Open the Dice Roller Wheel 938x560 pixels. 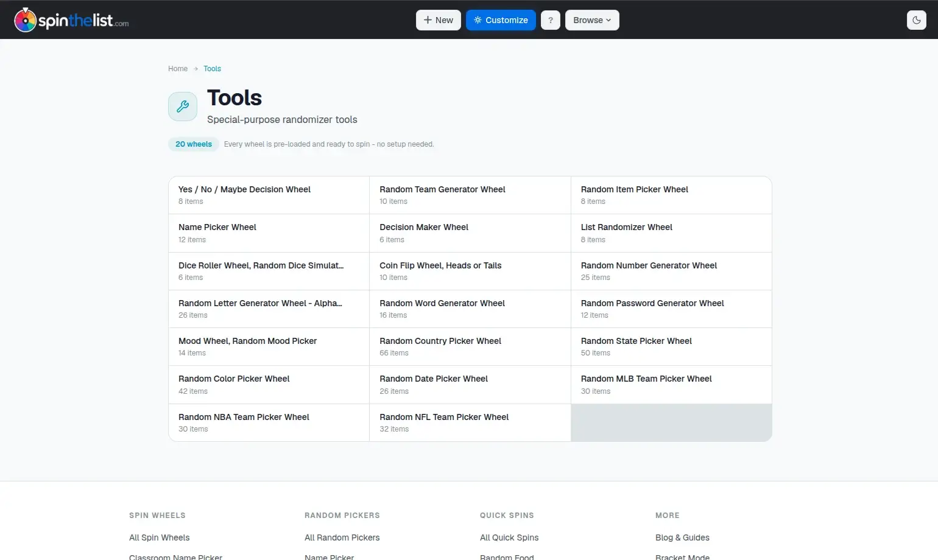tap(269, 271)
